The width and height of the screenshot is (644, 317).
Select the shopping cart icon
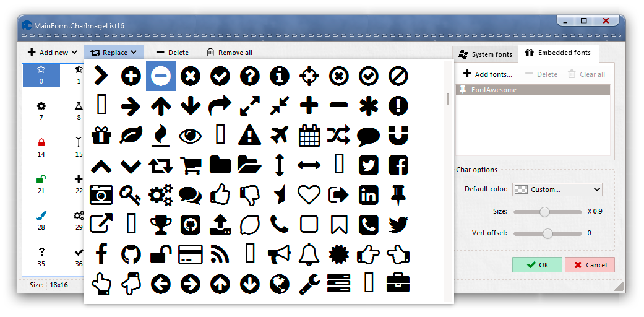coord(190,165)
